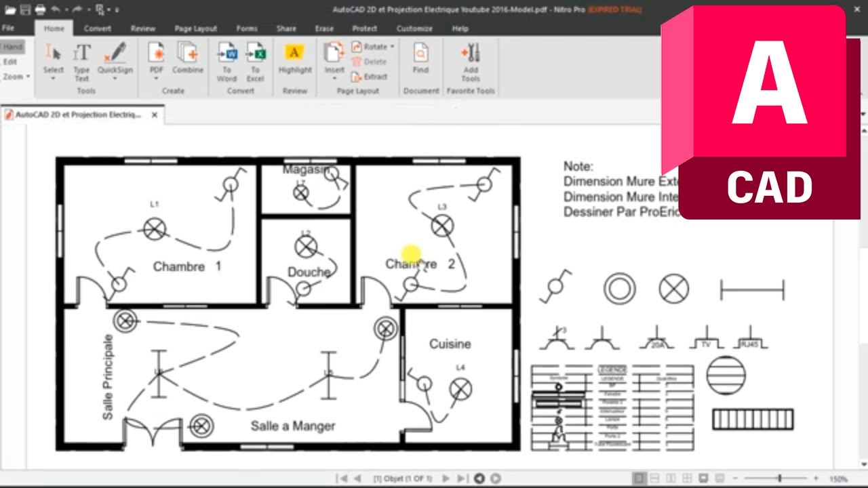
Task: Switch to the Page Layout ribbon tab
Action: coord(196,28)
